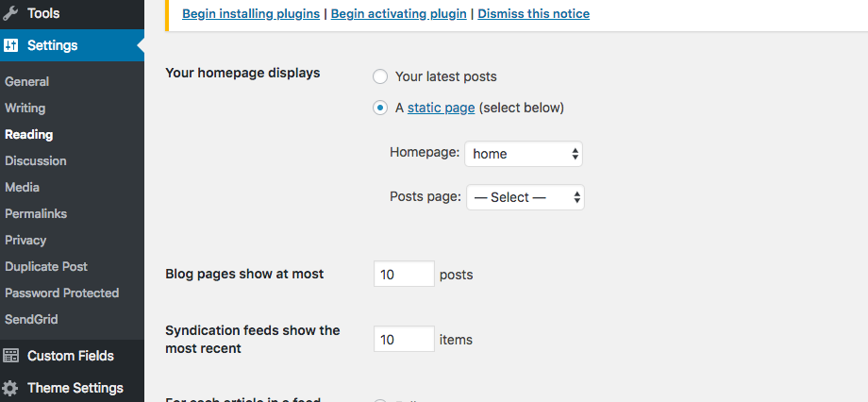Open the Homepage dropdown set to home
The width and height of the screenshot is (868, 402).
tap(524, 154)
